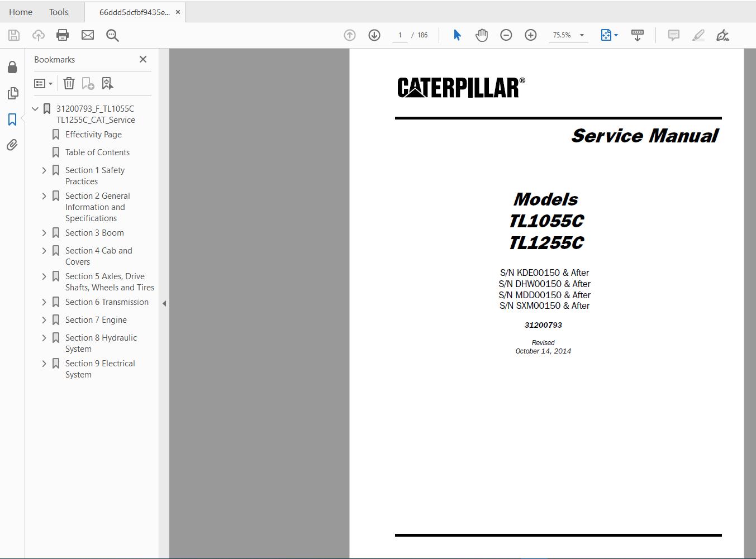Open Table of Contents bookmark
The image size is (756, 559).
pos(97,152)
